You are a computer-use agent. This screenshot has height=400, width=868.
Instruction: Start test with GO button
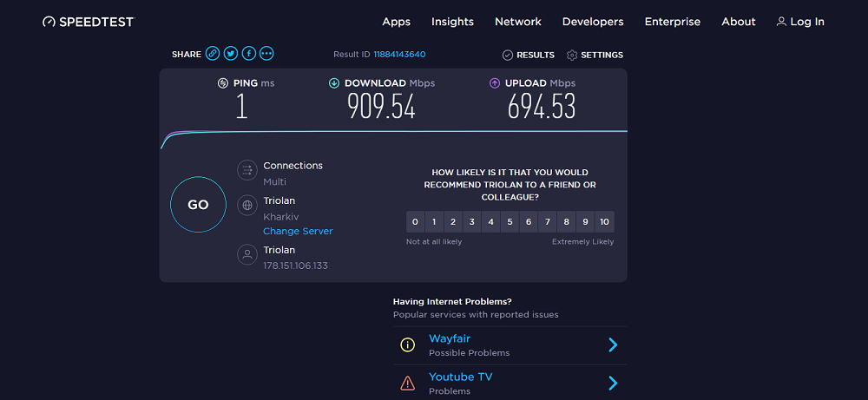pos(198,205)
